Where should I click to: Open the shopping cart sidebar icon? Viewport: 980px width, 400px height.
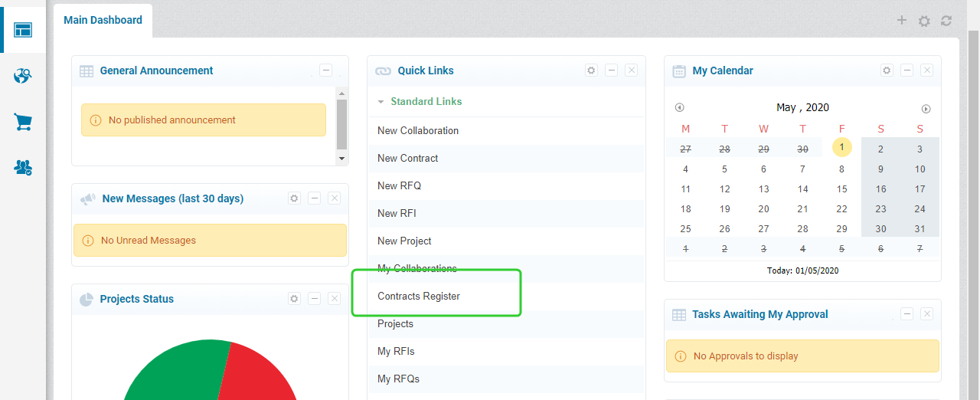pos(23,122)
